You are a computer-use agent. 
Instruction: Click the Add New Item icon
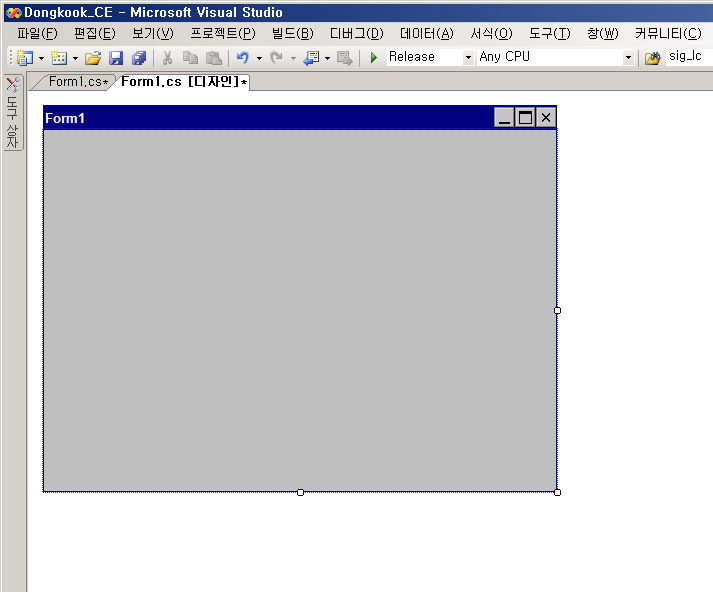pos(59,58)
